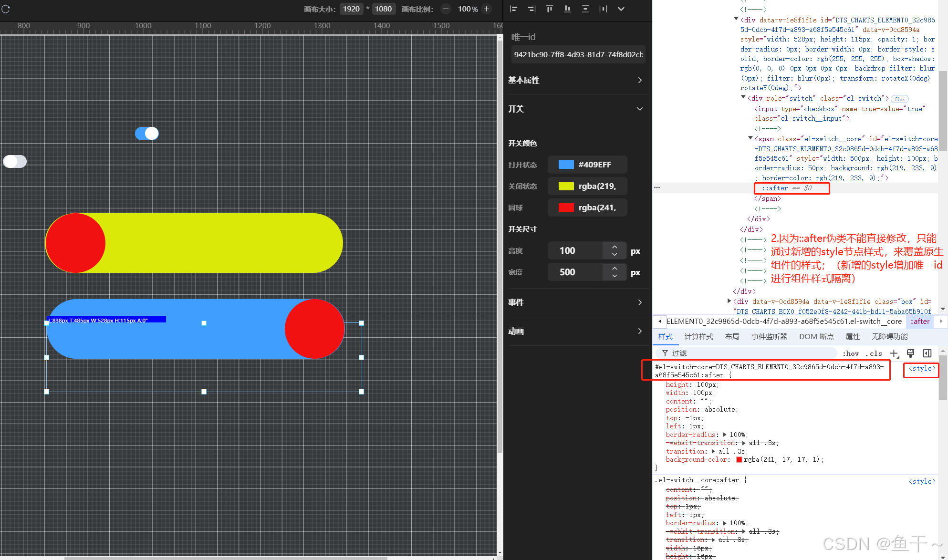Expand transition shorthand in highlighted rule

tap(713, 451)
